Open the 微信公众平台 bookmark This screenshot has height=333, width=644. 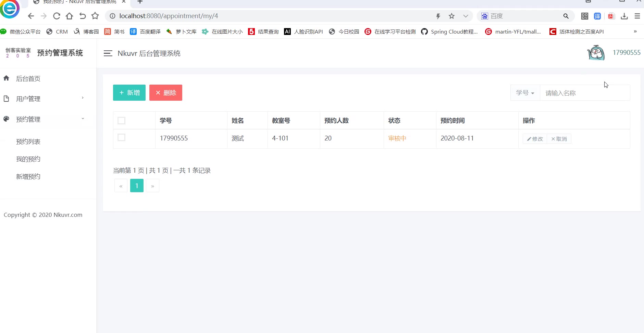click(x=21, y=32)
